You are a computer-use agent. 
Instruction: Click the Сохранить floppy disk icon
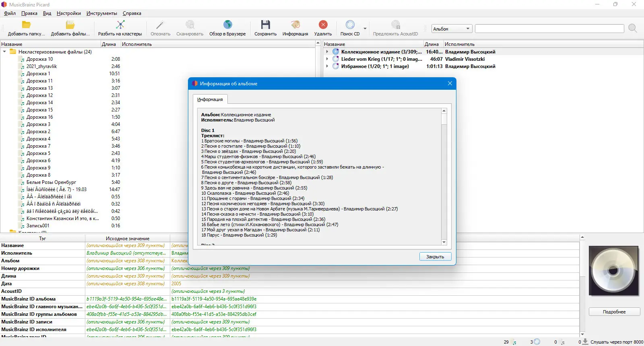pyautogui.click(x=265, y=25)
